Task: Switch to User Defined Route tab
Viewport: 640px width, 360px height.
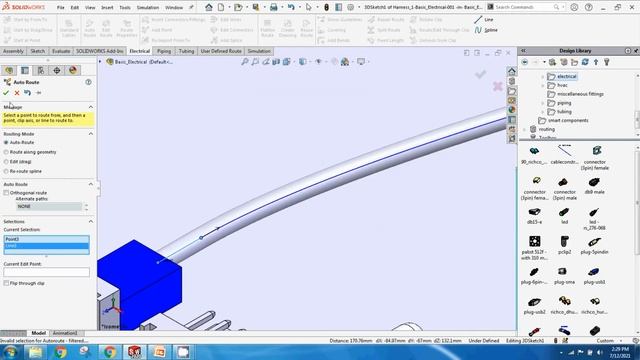Action: pyautogui.click(x=221, y=51)
